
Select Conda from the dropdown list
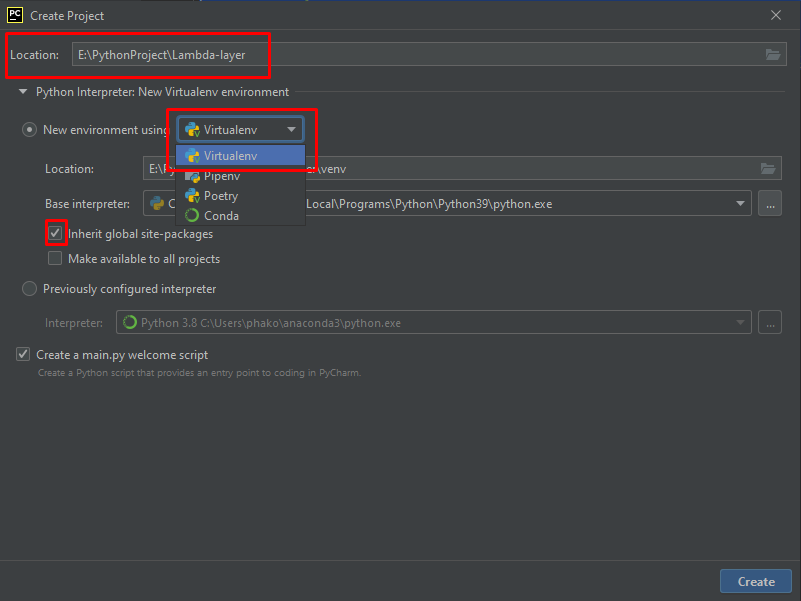tap(241, 216)
